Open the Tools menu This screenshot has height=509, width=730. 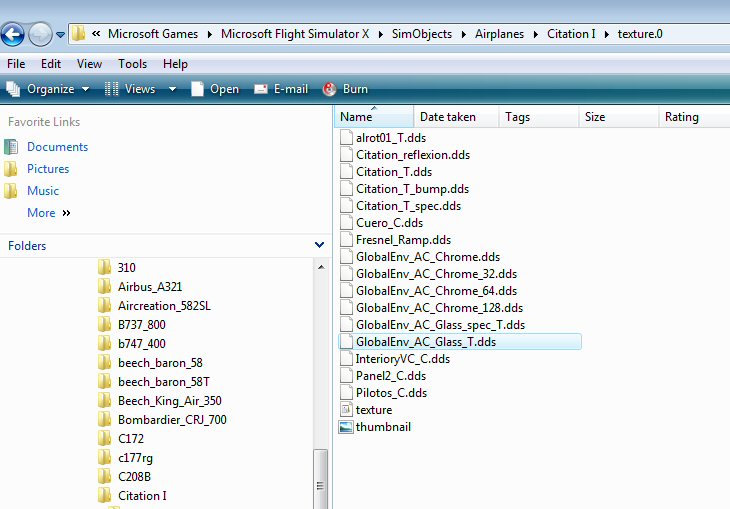[x=132, y=64]
